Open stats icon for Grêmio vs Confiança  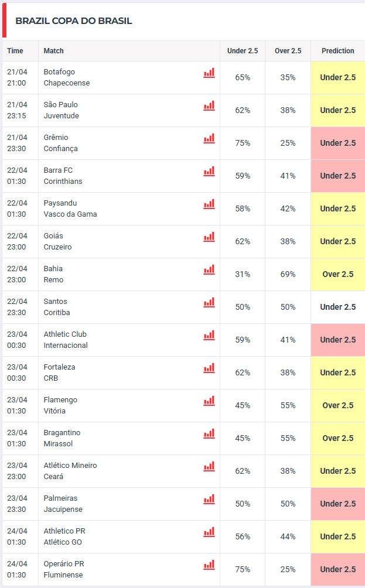coord(209,139)
